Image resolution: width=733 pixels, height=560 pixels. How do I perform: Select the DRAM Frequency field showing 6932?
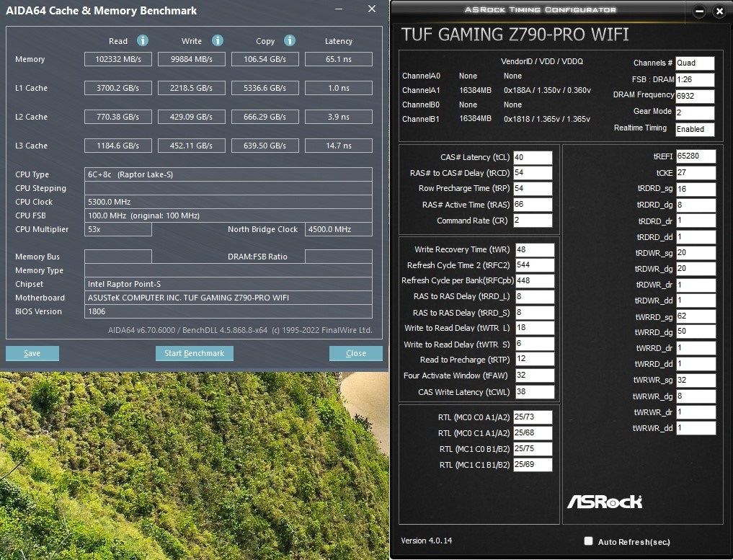click(x=695, y=97)
